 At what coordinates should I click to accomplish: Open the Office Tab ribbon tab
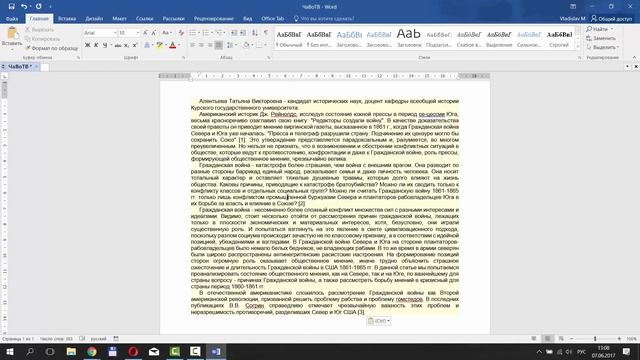(272, 19)
